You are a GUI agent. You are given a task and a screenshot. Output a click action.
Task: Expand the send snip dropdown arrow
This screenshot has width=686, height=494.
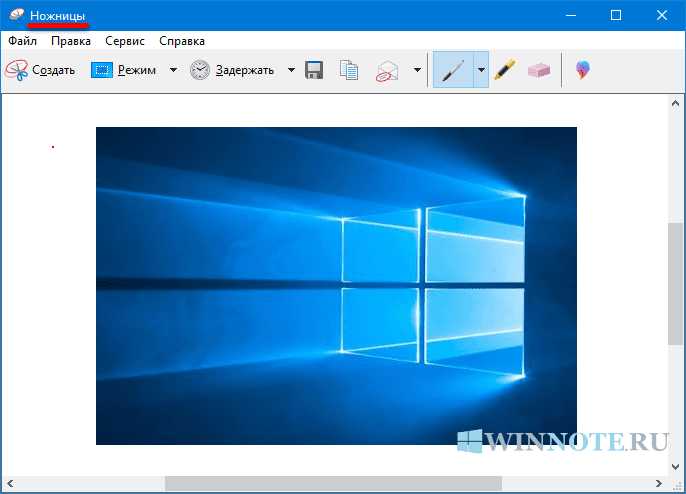point(417,70)
